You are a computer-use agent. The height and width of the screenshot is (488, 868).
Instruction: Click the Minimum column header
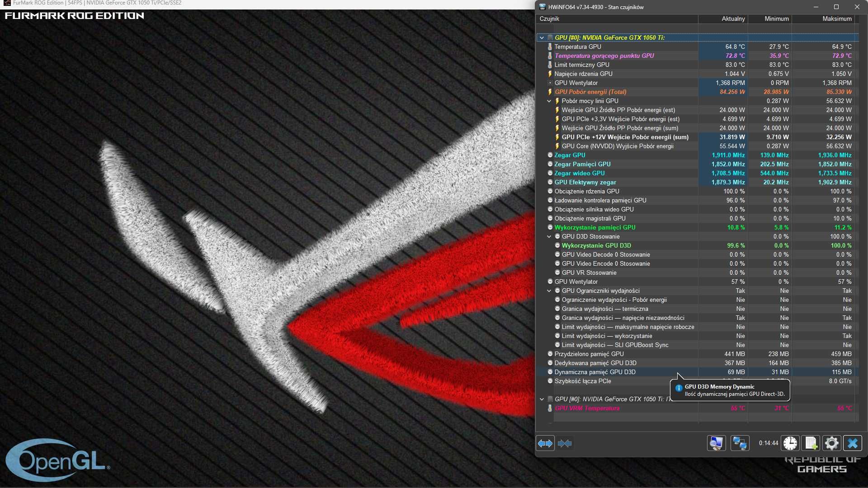tap(770, 19)
